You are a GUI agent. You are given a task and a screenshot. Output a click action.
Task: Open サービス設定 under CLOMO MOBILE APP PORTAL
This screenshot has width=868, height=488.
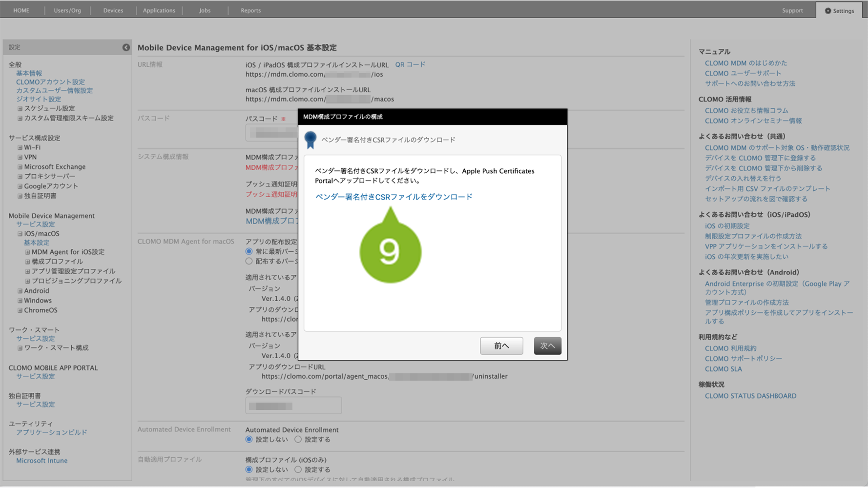point(36,377)
